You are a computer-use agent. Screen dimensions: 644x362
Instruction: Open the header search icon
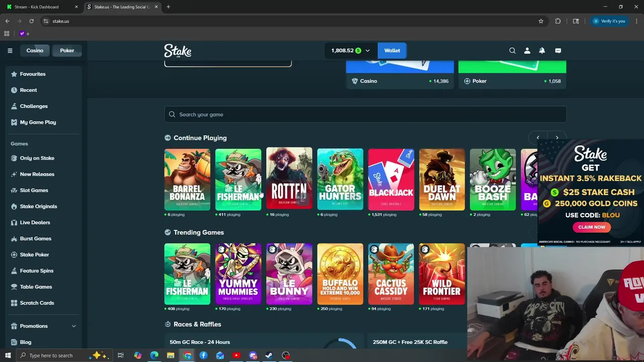click(512, 50)
